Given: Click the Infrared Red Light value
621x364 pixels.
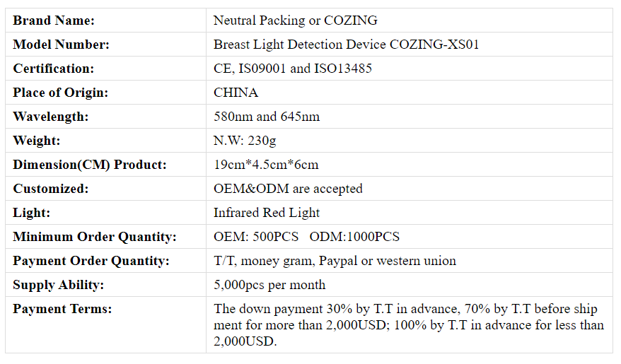Looking at the screenshot, I should pyautogui.click(x=267, y=213).
